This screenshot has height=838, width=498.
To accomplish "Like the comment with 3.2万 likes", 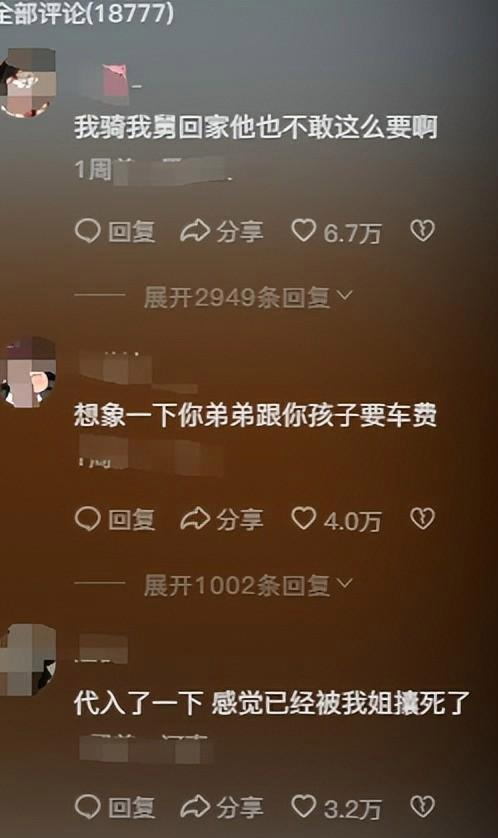I will tap(304, 806).
